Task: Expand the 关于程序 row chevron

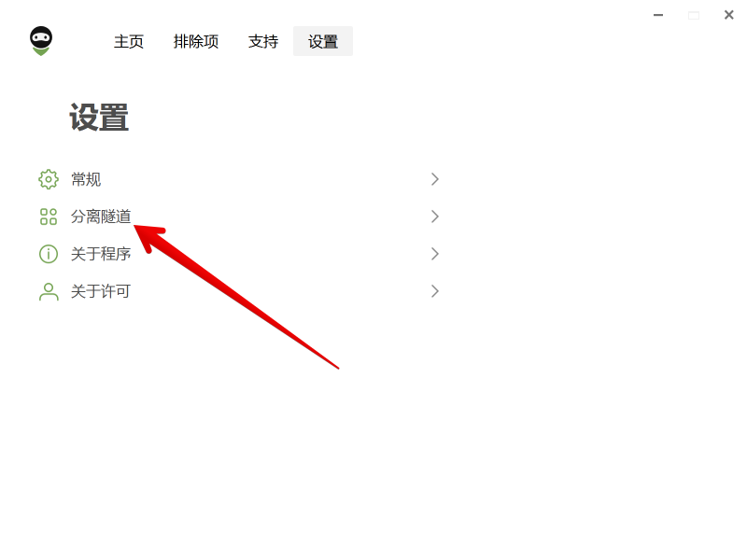Action: coord(434,254)
